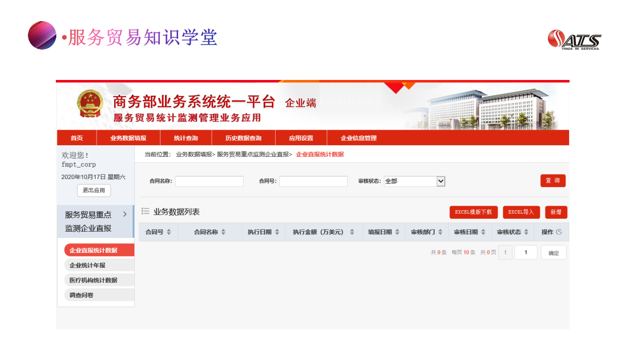Select 企业直报统计数据 in the sidebar
This screenshot has width=644, height=362.
click(x=99, y=250)
